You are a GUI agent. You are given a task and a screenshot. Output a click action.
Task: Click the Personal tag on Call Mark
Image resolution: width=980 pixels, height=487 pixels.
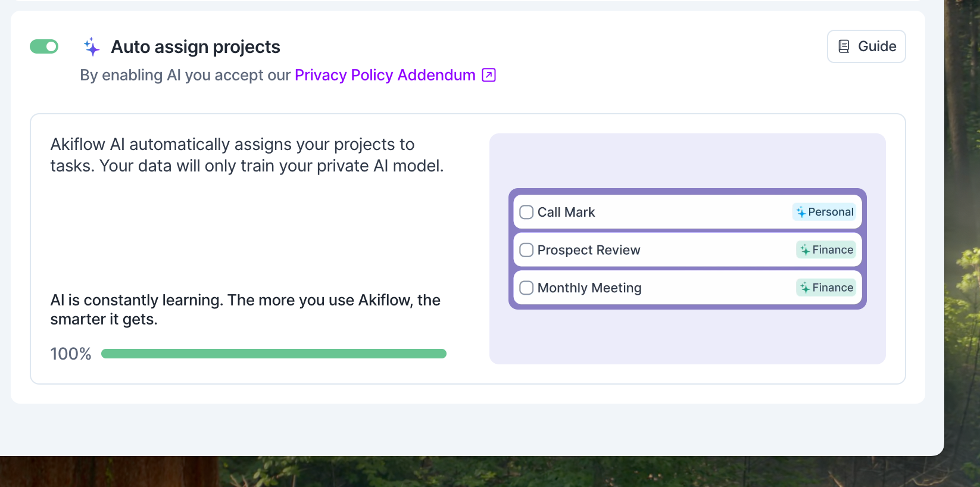[x=825, y=212]
